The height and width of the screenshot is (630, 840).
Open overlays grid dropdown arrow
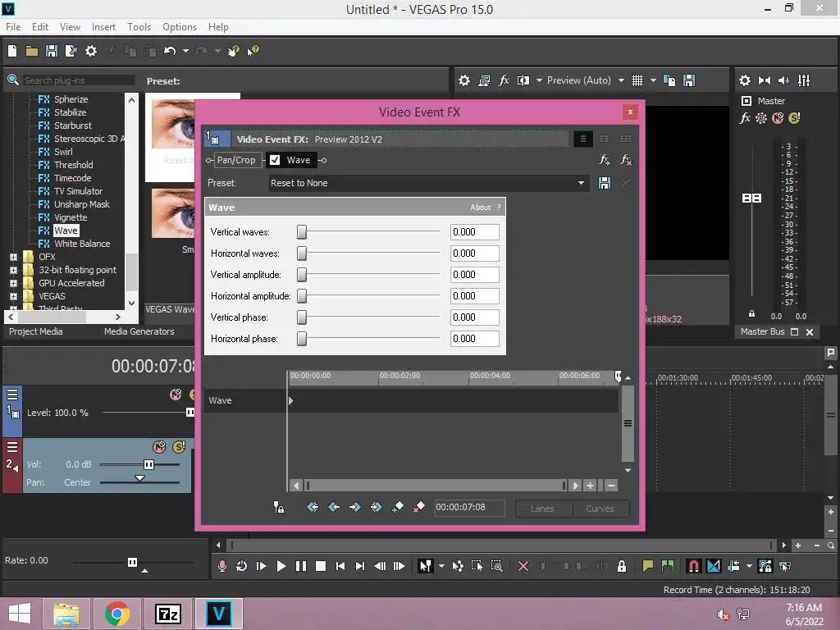653,80
